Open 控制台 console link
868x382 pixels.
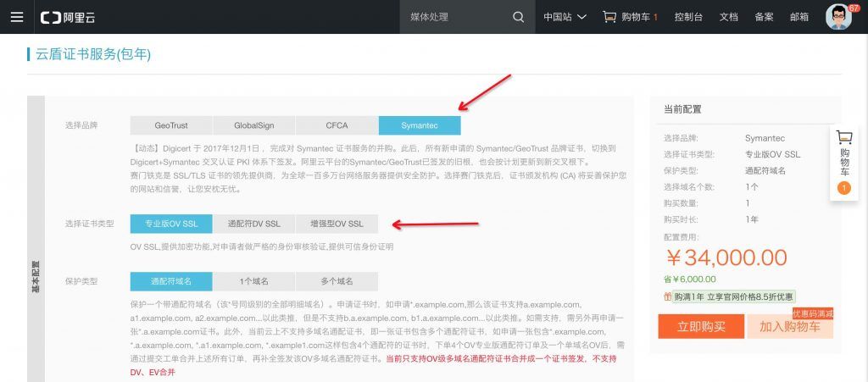(688, 17)
